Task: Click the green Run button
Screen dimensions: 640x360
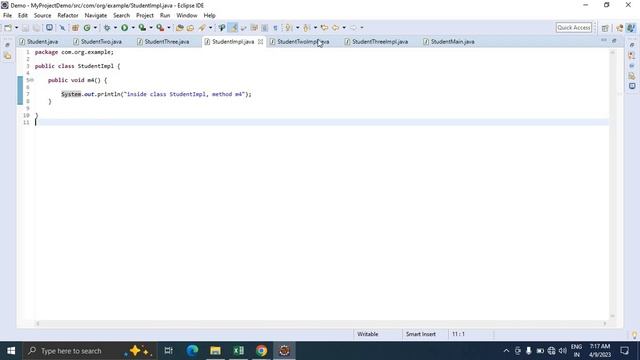Action: pyautogui.click(x=124, y=28)
